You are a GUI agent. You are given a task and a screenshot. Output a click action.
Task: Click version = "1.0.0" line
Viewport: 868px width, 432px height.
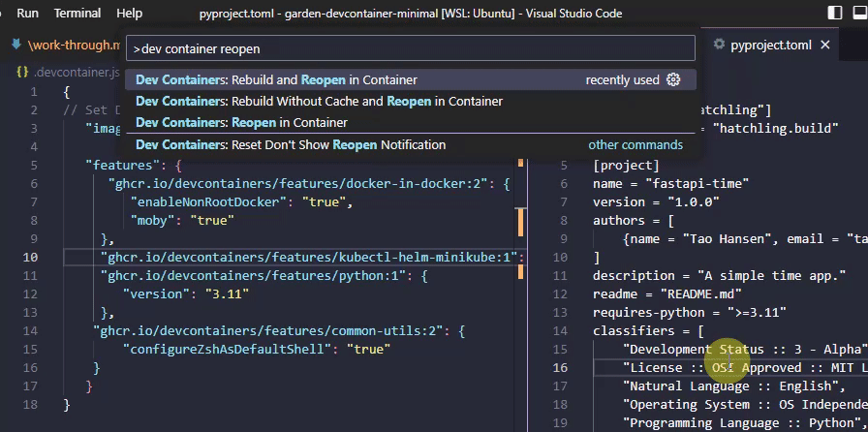point(656,201)
